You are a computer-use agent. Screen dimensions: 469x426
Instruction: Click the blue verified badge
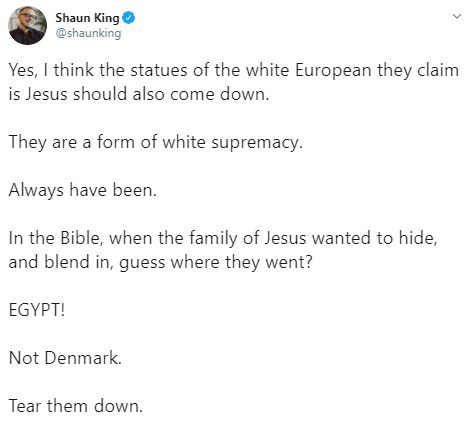[128, 18]
